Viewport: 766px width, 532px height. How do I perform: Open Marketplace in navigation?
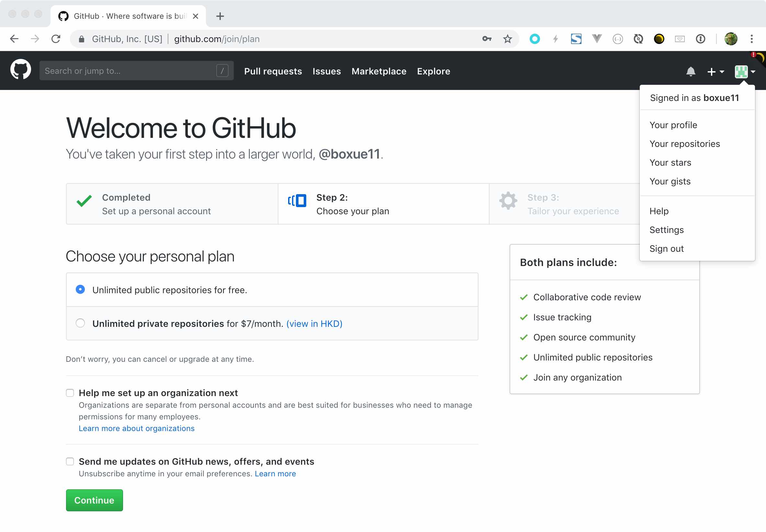(379, 71)
